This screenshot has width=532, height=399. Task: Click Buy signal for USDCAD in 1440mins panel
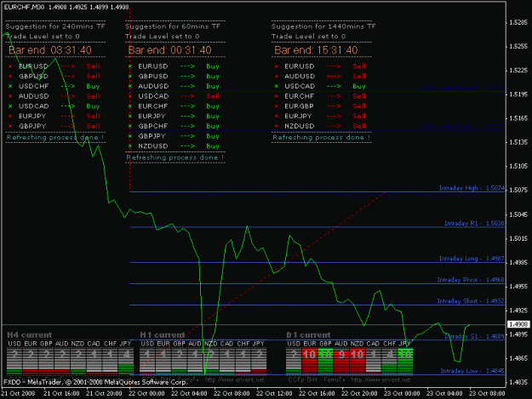(359, 86)
